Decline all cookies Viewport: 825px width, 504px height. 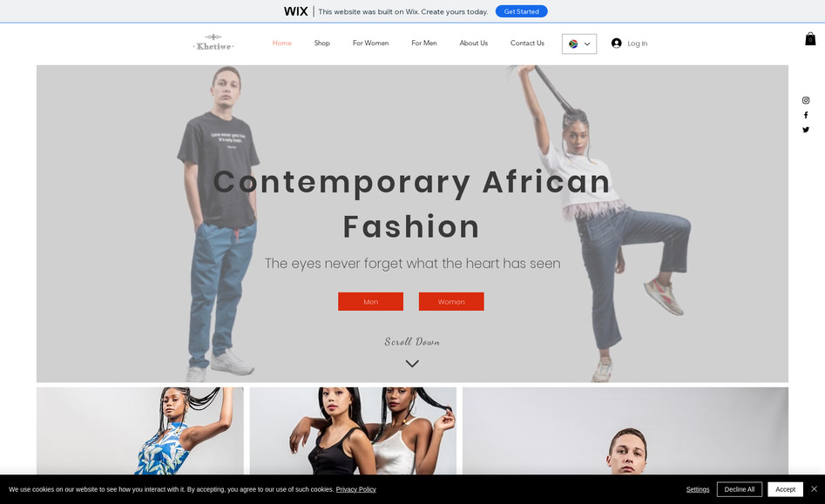740,489
